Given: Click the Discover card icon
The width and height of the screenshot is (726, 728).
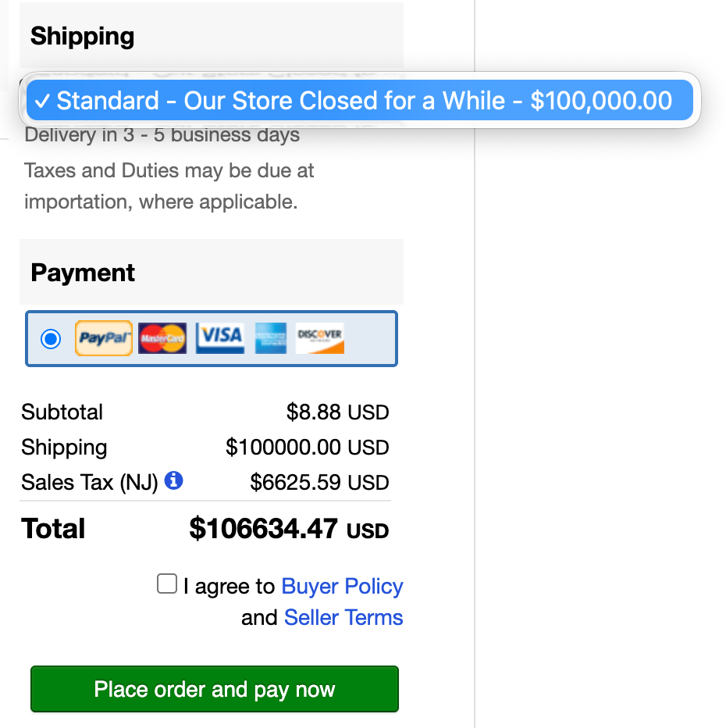Looking at the screenshot, I should [x=319, y=338].
